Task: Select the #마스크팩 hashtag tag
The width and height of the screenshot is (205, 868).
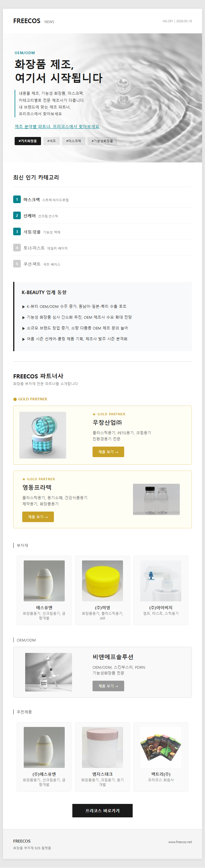Action: [74, 141]
